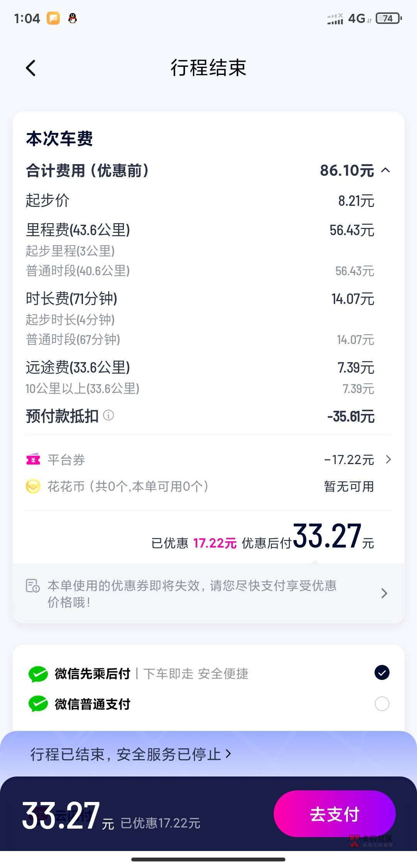The height and width of the screenshot is (868, 417).
Task: Tap the 平台券 coupon row
Action: pos(208,459)
